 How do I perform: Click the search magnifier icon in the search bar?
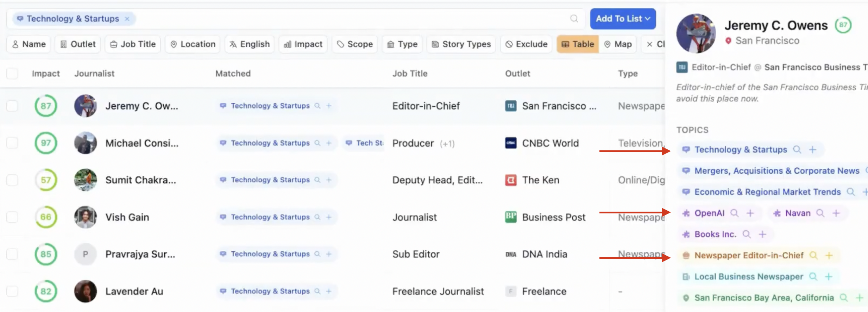tap(574, 19)
